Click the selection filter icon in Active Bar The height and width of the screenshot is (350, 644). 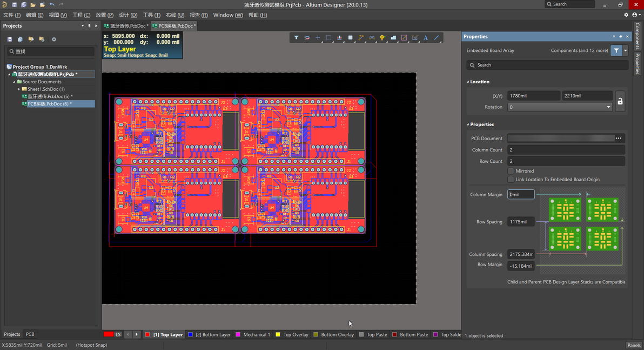click(296, 38)
